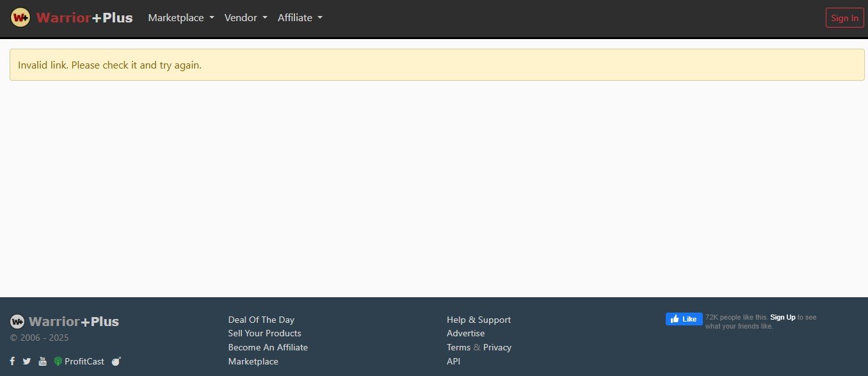
Task: Expand the Marketplace dropdown in navbar
Action: click(x=181, y=18)
